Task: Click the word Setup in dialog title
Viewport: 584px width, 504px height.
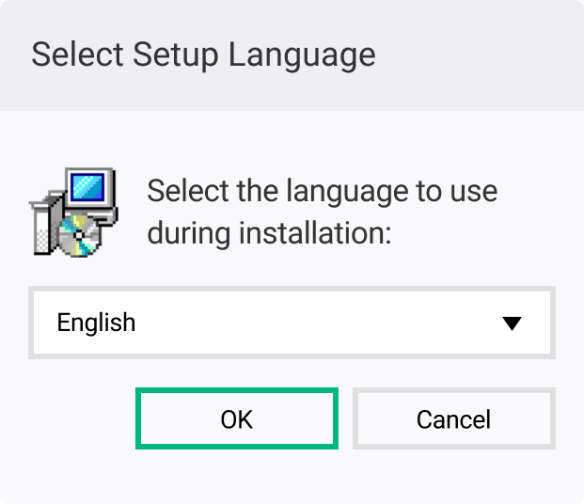Action: (175, 56)
